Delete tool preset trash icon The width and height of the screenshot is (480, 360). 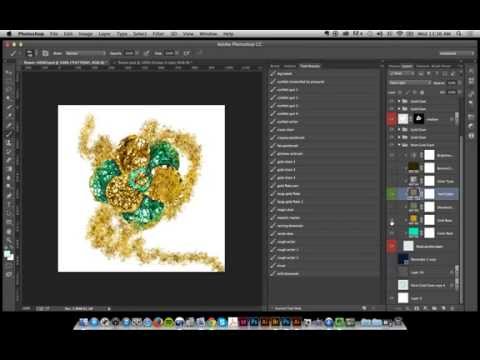[x=373, y=308]
